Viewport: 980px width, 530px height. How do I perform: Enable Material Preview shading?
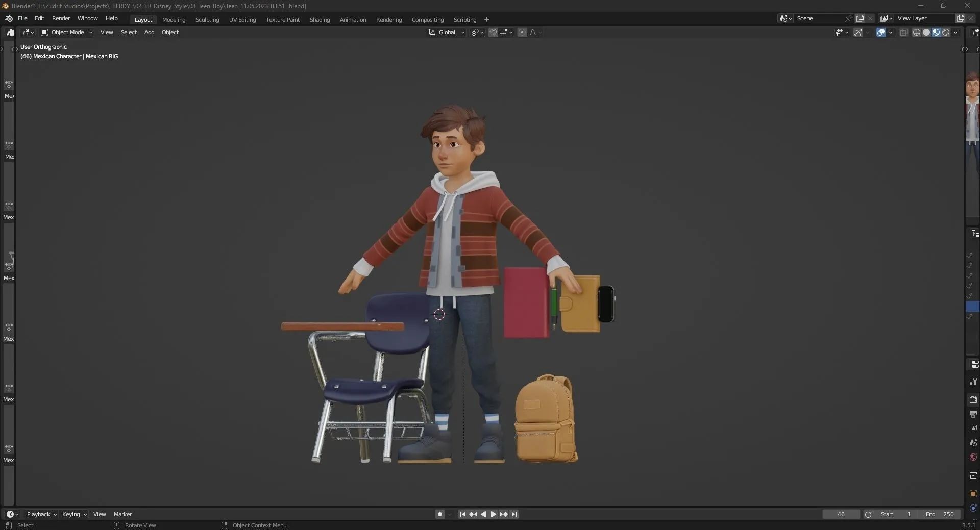pos(936,32)
